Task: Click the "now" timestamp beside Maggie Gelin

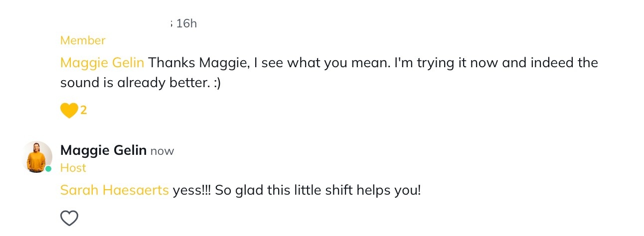Action: pyautogui.click(x=162, y=151)
